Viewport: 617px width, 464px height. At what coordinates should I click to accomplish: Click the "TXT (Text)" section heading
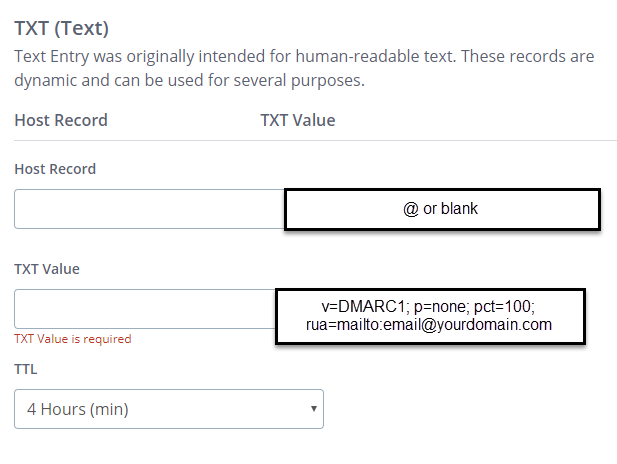(x=62, y=27)
